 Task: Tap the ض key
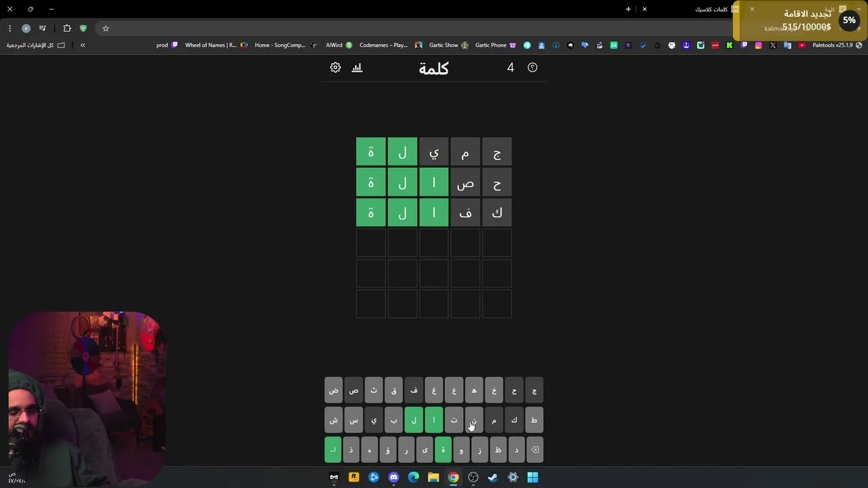pos(334,390)
